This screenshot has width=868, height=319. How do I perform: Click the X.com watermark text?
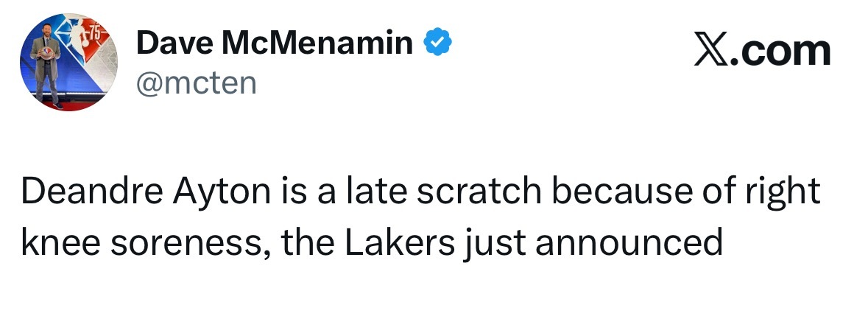tap(762, 52)
